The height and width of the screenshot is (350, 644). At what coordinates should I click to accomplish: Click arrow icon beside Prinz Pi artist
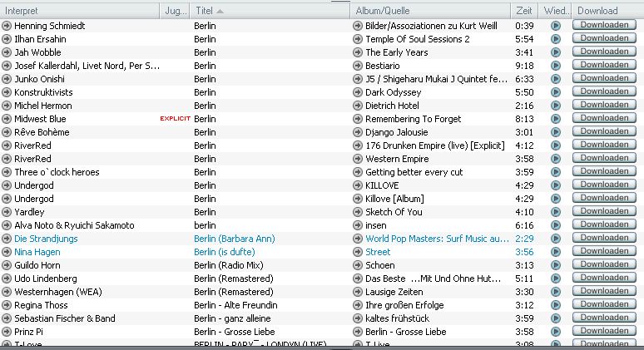(x=7, y=332)
